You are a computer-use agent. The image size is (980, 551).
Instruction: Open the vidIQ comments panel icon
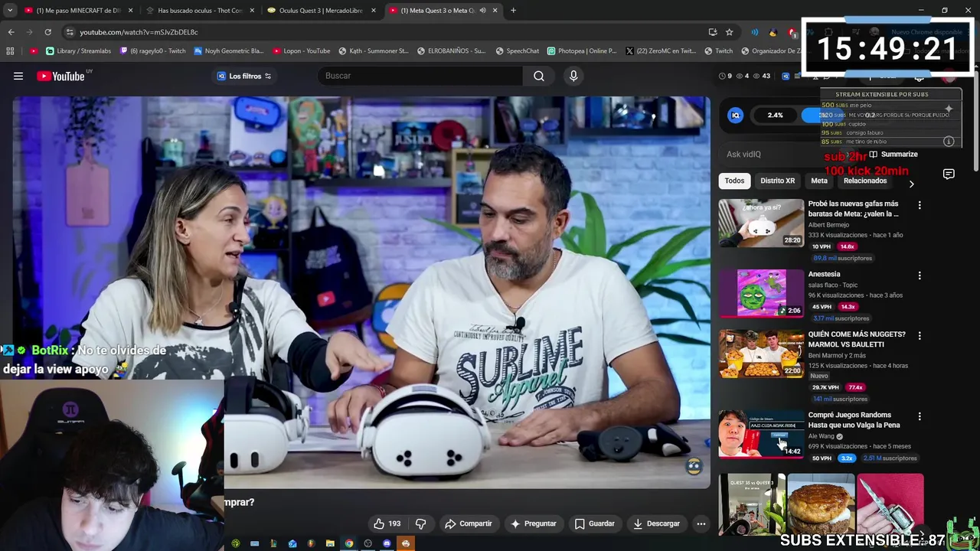(949, 174)
